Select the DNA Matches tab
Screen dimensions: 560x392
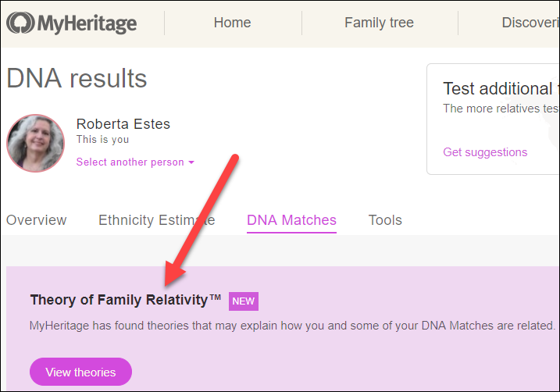click(x=291, y=220)
